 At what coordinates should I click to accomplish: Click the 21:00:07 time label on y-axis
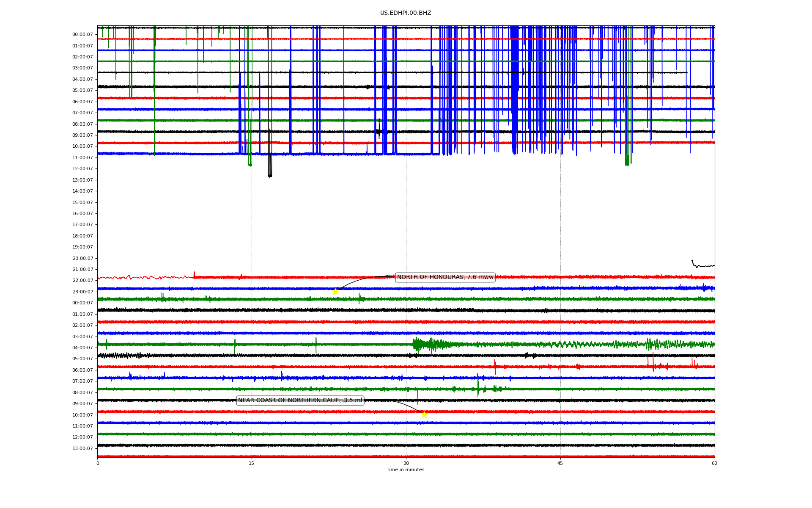coord(82,270)
